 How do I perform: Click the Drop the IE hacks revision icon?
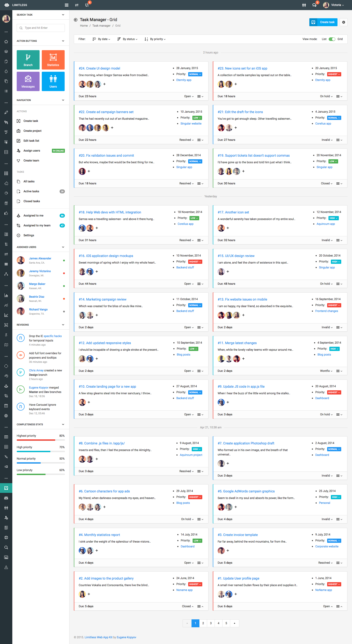21,338
